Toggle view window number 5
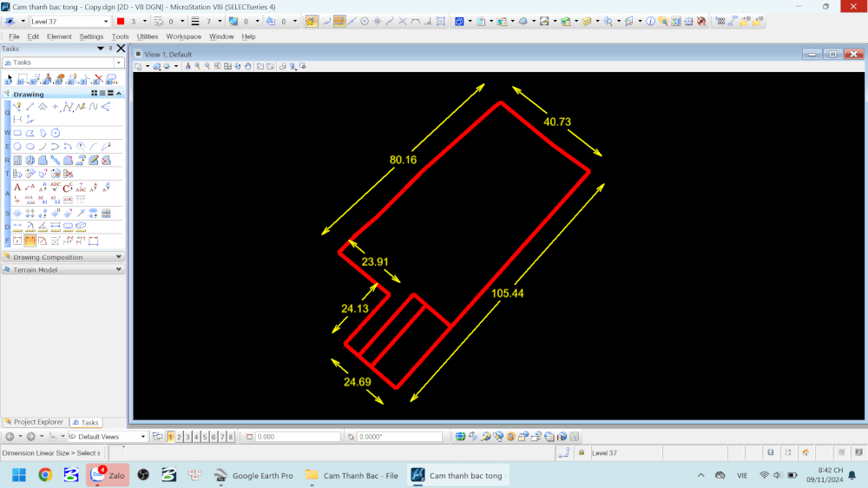 [x=205, y=437]
